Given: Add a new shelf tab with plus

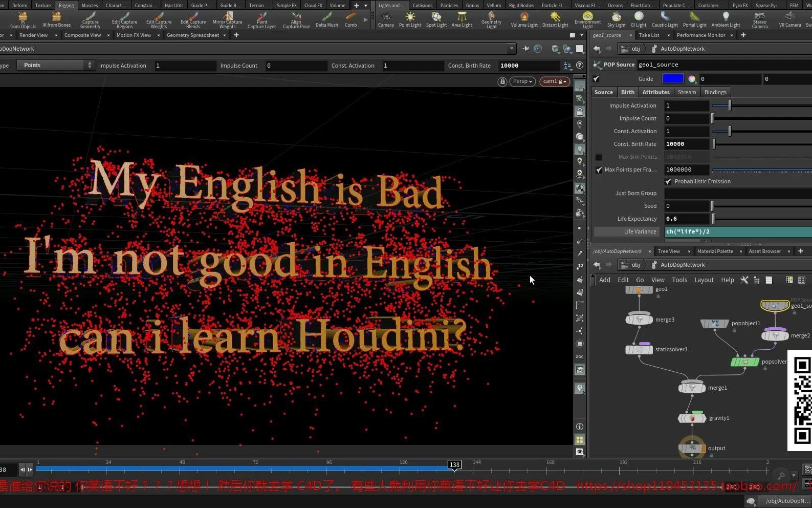Looking at the screenshot, I should 357,6.
